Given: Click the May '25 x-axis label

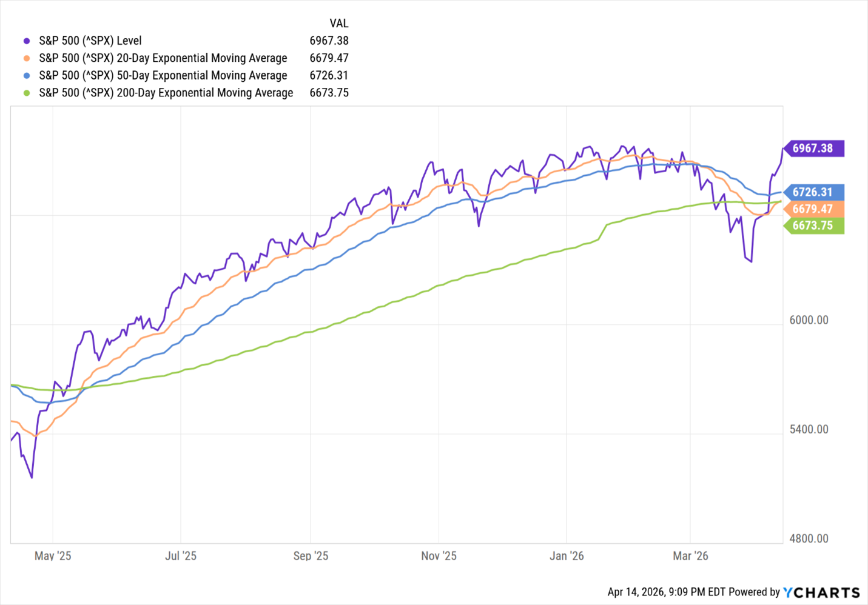Looking at the screenshot, I should point(53,556).
